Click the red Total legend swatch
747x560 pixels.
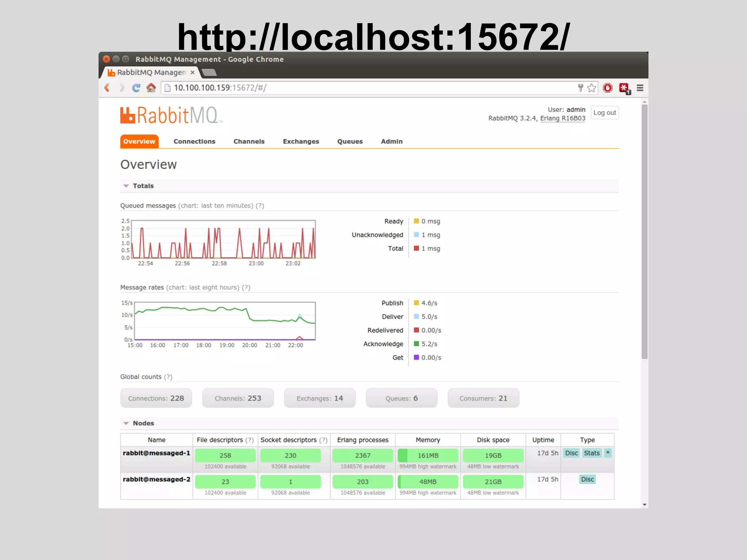pos(416,248)
